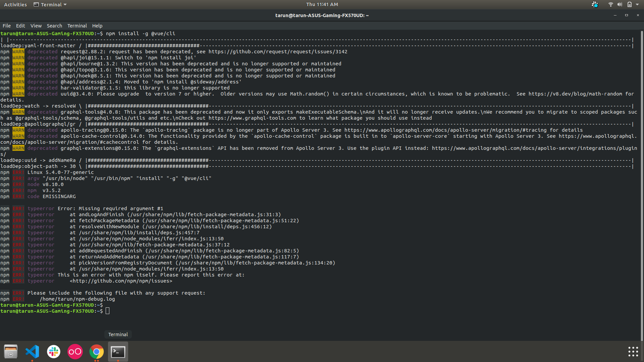Click the Files manager icon in dock
644x362 pixels.
point(11,352)
